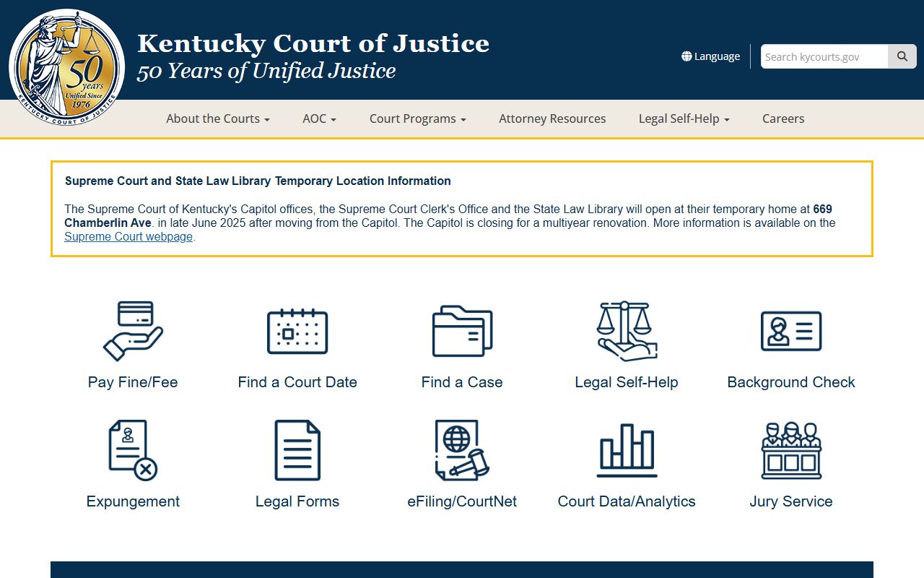Expand the About the Courts dropdown
Screen dimensions: 924x578
point(218,118)
